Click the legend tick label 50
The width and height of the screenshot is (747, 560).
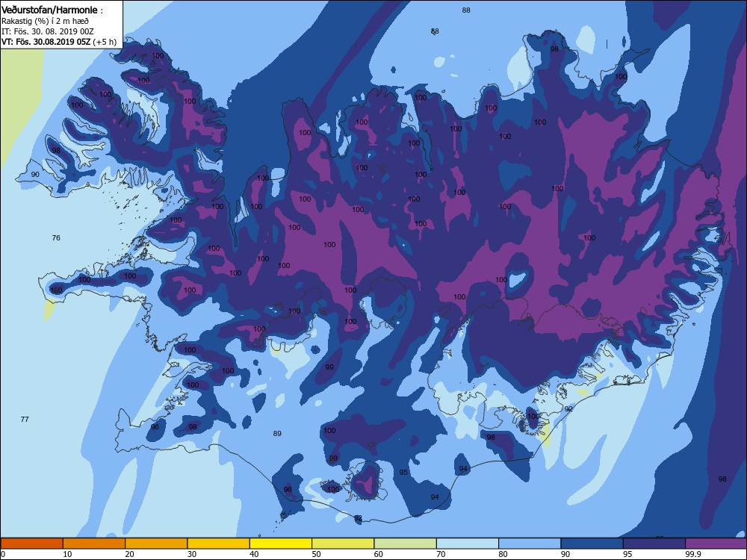[x=316, y=554]
